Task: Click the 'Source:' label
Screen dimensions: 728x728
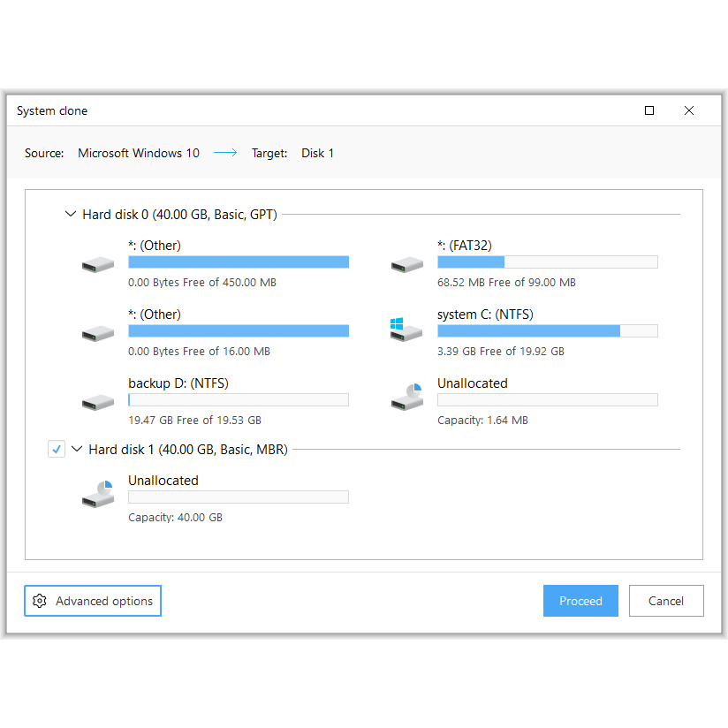Action: 44,153
